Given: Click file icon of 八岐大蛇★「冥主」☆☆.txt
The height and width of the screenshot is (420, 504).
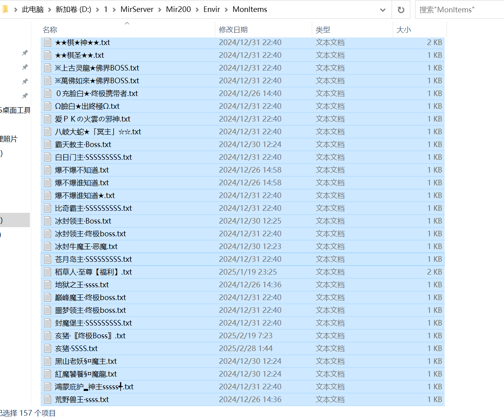Looking at the screenshot, I should click(48, 131).
